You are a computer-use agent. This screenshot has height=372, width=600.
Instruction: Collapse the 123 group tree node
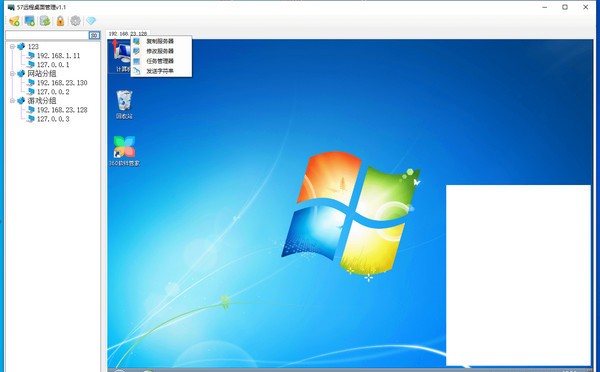coord(12,46)
